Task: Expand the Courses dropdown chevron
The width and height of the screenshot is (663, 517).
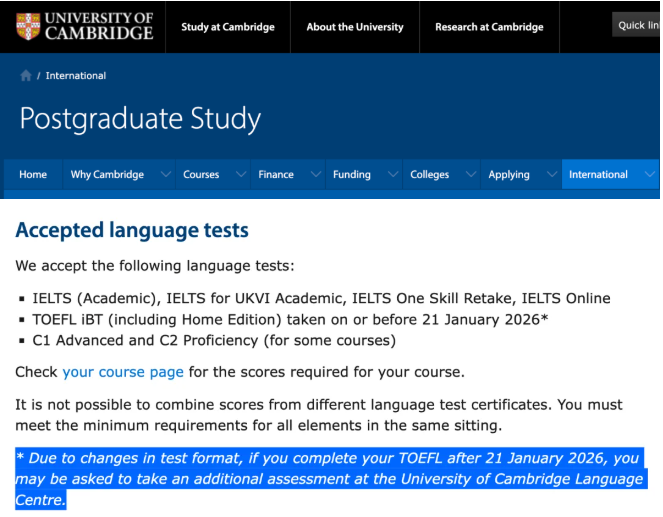Action: coord(239,174)
